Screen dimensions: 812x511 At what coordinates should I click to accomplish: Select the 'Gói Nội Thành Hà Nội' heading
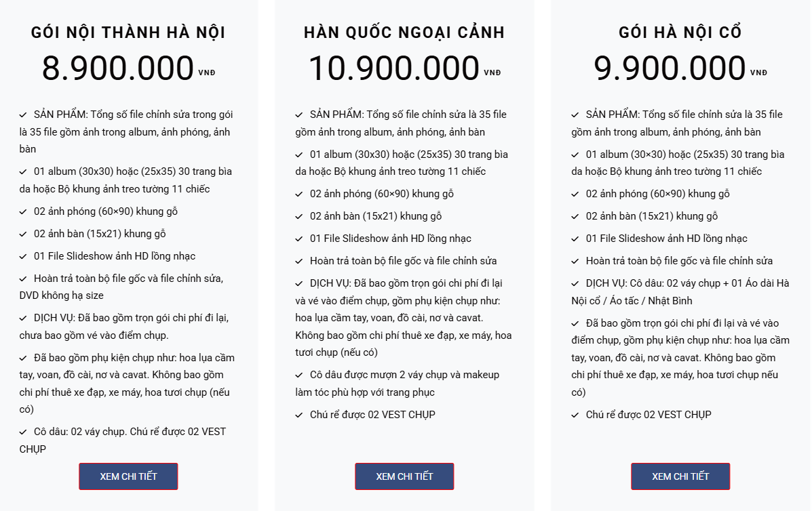tap(128, 33)
